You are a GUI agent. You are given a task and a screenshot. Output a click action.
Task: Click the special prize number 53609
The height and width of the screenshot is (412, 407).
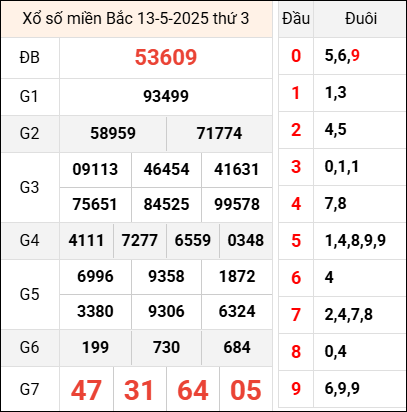point(166,57)
